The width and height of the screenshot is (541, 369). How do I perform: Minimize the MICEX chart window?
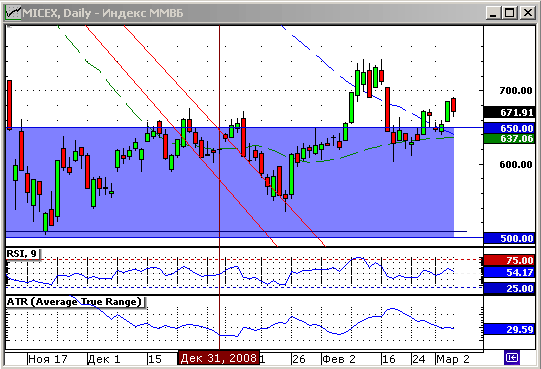click(493, 13)
